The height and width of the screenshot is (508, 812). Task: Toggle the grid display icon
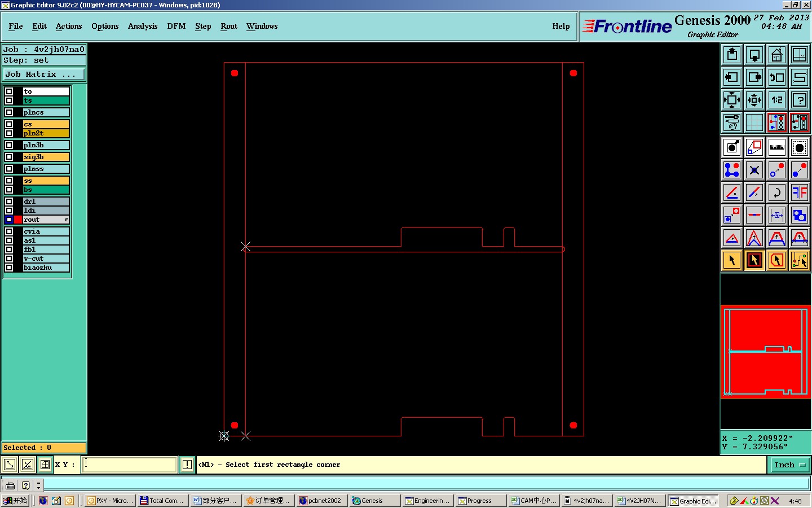(754, 122)
